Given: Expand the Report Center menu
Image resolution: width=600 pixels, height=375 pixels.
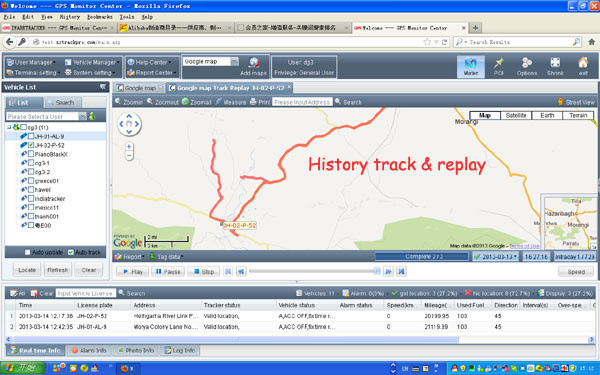Looking at the screenshot, I should tap(152, 72).
